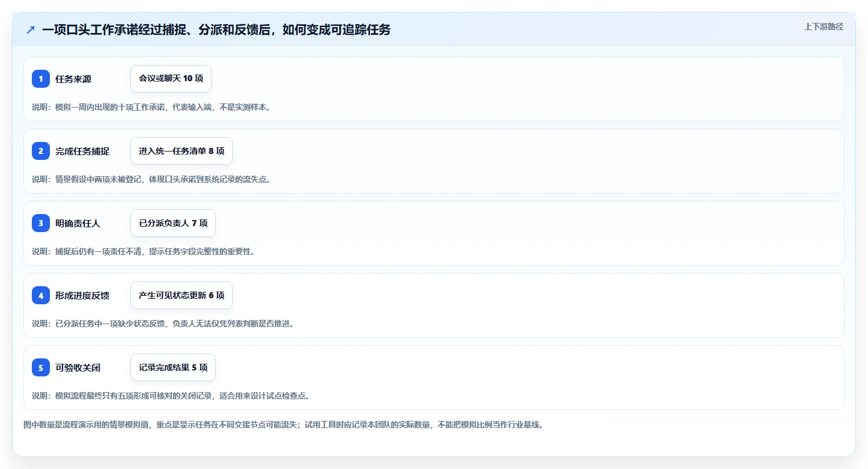The height and width of the screenshot is (469, 868).
Task: Click the note starting 情景假设中两项未被登记
Action: tap(151, 179)
